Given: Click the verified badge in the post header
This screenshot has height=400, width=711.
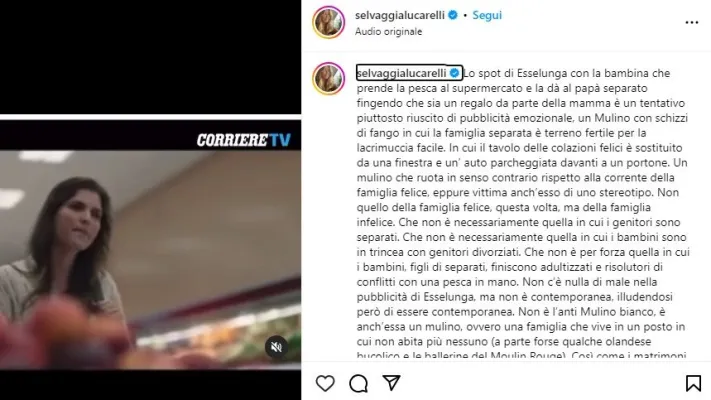Looking at the screenshot, I should 453,15.
